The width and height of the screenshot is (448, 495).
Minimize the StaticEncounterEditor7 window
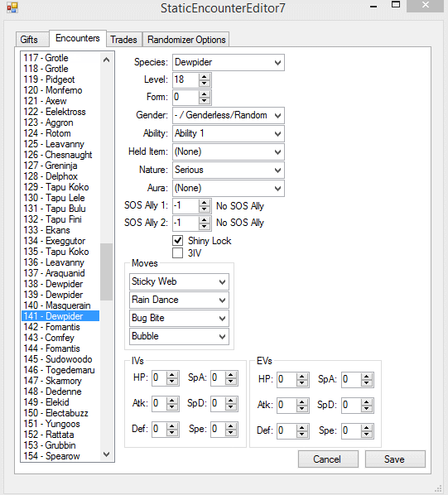coord(373,7)
